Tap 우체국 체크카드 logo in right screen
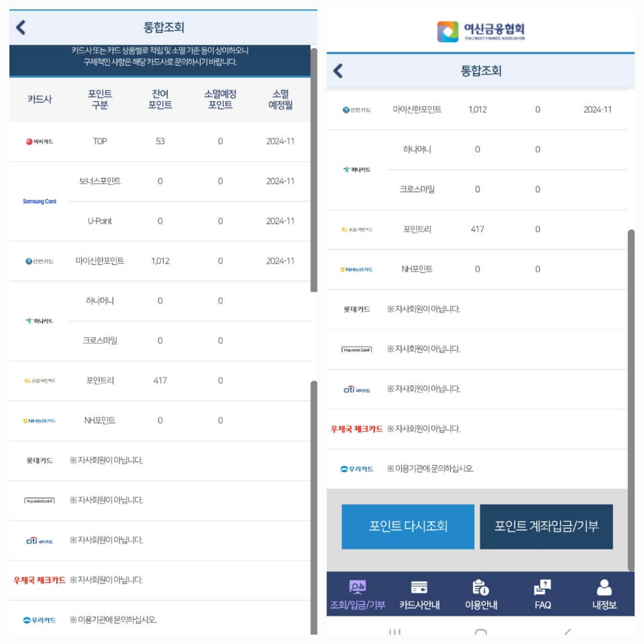The height and width of the screenshot is (644, 644). tap(356, 429)
